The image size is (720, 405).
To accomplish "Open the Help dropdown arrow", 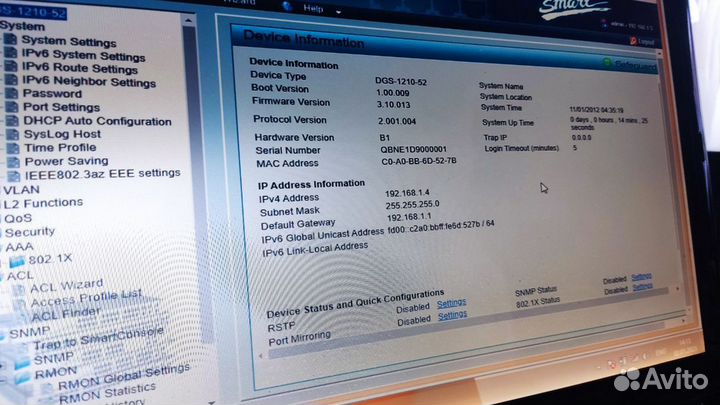I will coord(338,12).
